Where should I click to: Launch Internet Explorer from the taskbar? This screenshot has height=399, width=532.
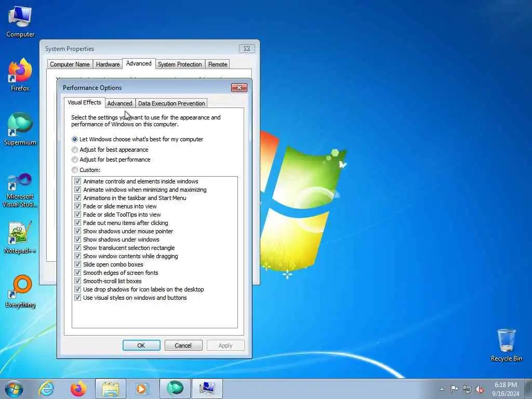pos(46,389)
